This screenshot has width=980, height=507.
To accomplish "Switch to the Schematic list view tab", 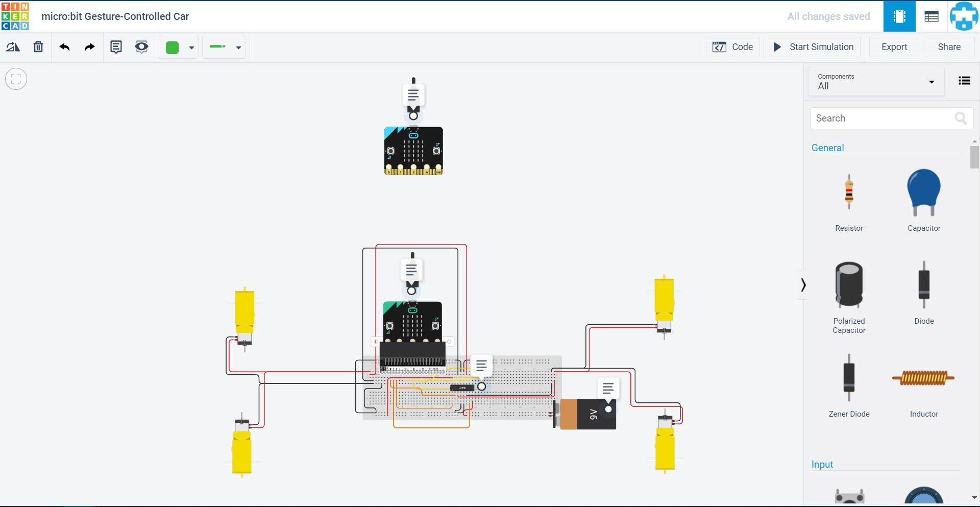I will click(x=931, y=16).
